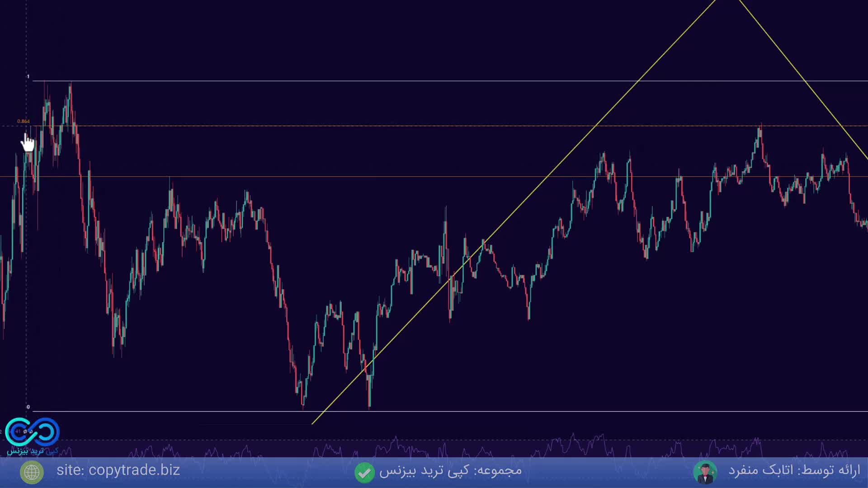Image resolution: width=868 pixels, height=488 pixels.
Task: Open the site: copytrade.biz link
Action: pos(118,470)
